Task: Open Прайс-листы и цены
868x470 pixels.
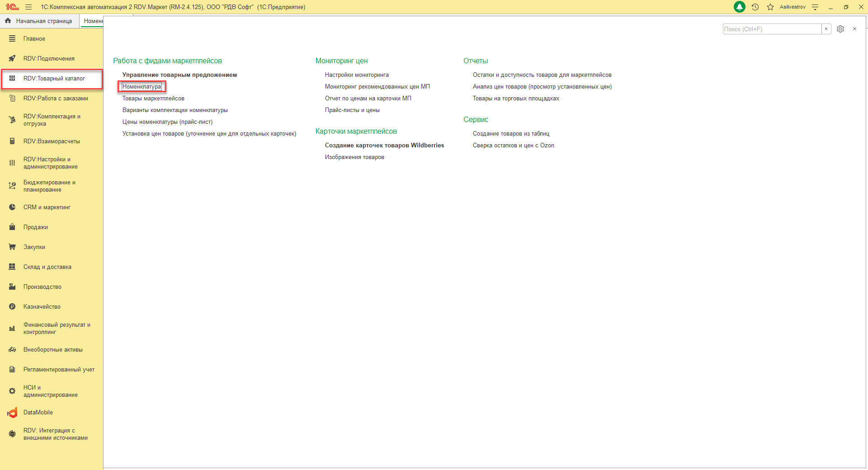Action: tap(352, 110)
